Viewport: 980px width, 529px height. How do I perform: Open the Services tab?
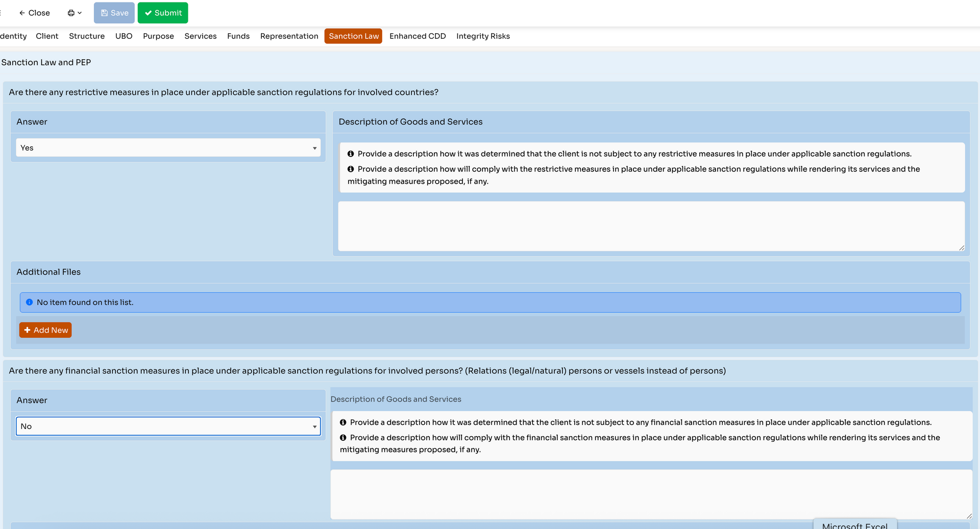(201, 36)
